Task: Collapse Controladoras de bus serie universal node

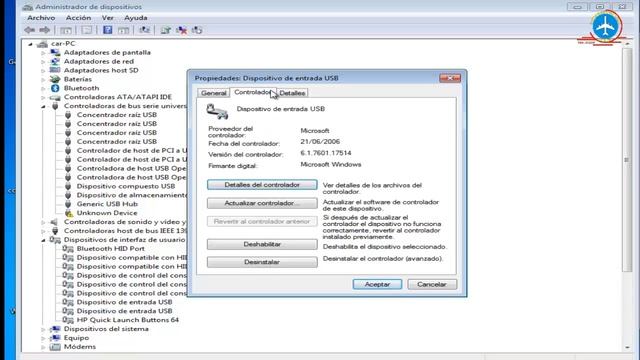Action: 43,107
